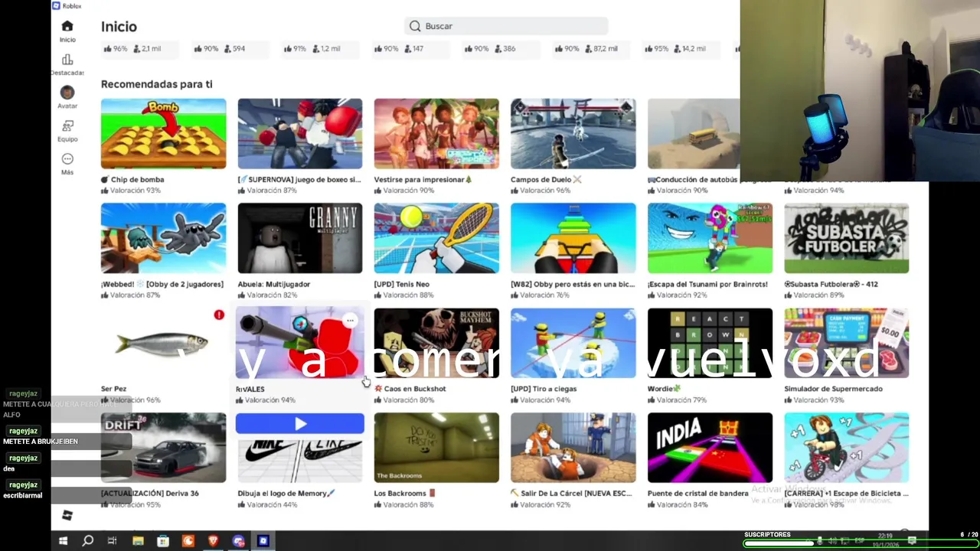Screen dimensions: 980x551
Task: Open Puente de cristal de bandera thumbnail
Action: tap(710, 448)
